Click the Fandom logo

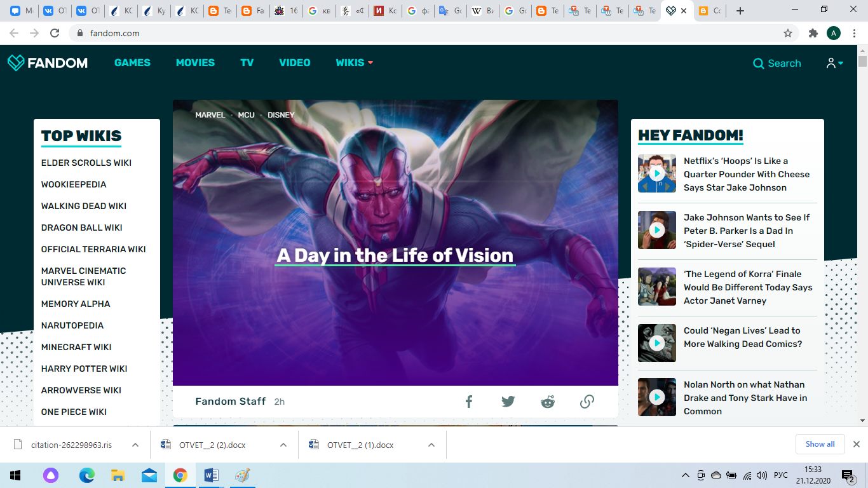48,63
